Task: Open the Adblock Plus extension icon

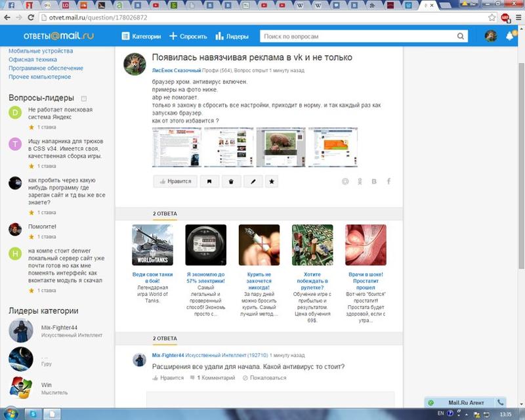Action: (505, 18)
